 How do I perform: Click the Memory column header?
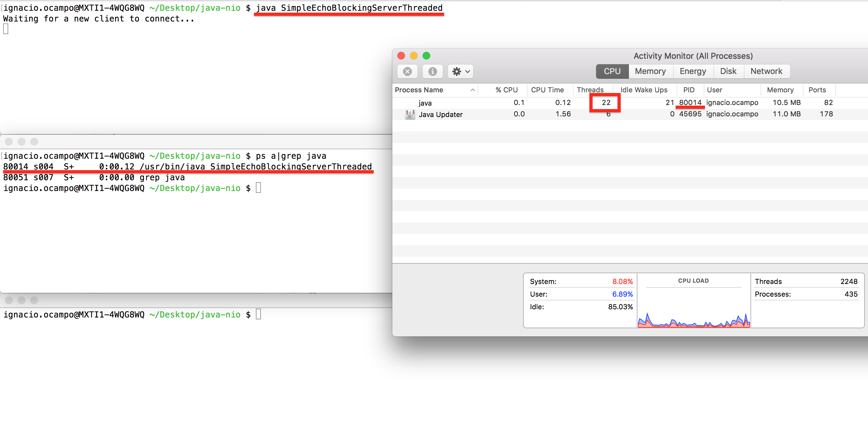tap(781, 90)
